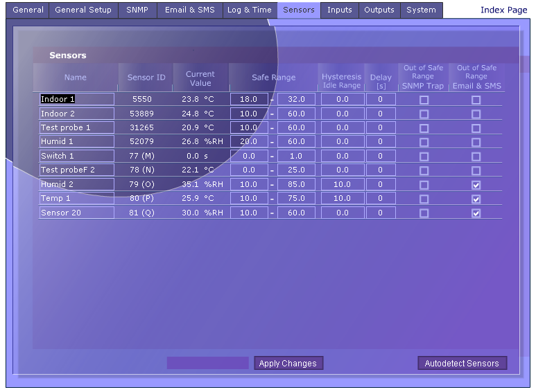Click the Apply Changes button
The width and height of the screenshot is (536, 392).
[288, 363]
